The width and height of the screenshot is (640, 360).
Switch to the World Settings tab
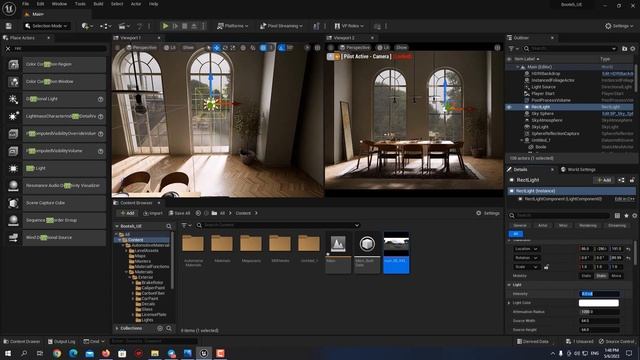click(578, 169)
